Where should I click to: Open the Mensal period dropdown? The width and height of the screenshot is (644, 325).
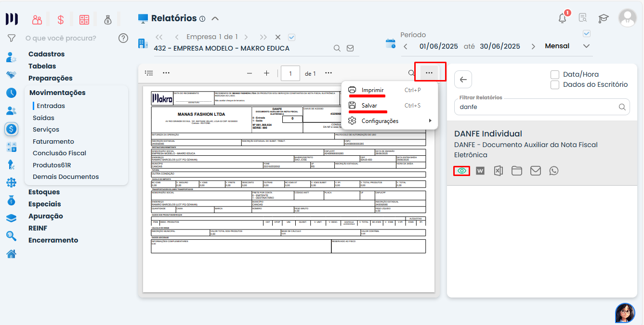(x=586, y=46)
